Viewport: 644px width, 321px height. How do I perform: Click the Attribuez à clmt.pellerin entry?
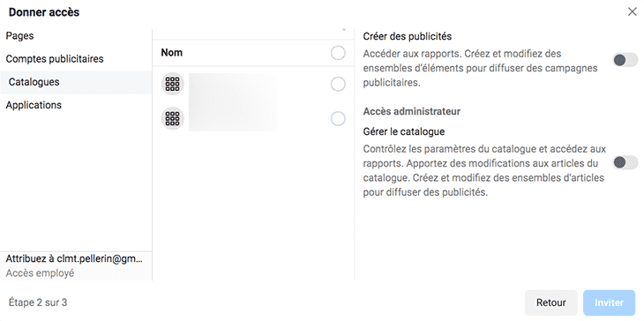(75, 259)
